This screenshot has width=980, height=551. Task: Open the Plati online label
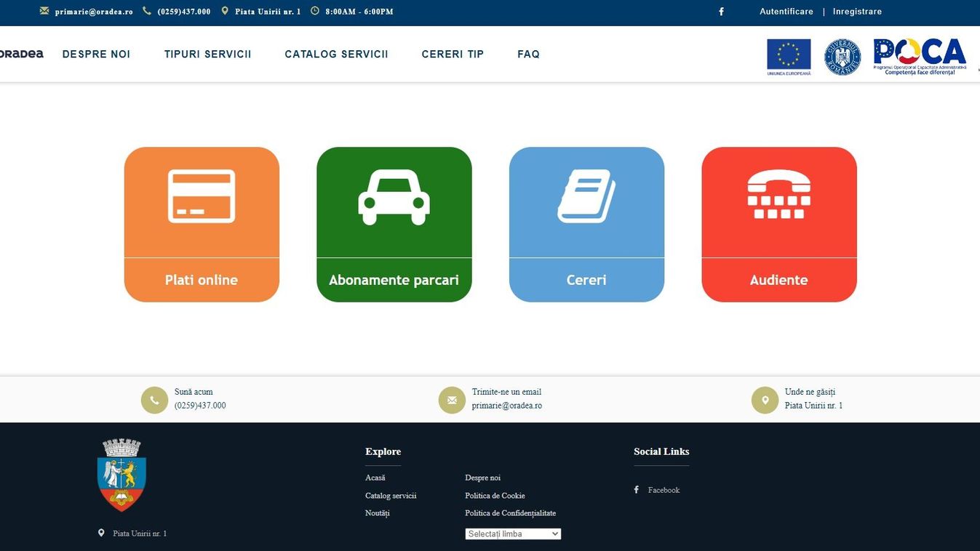click(x=202, y=280)
